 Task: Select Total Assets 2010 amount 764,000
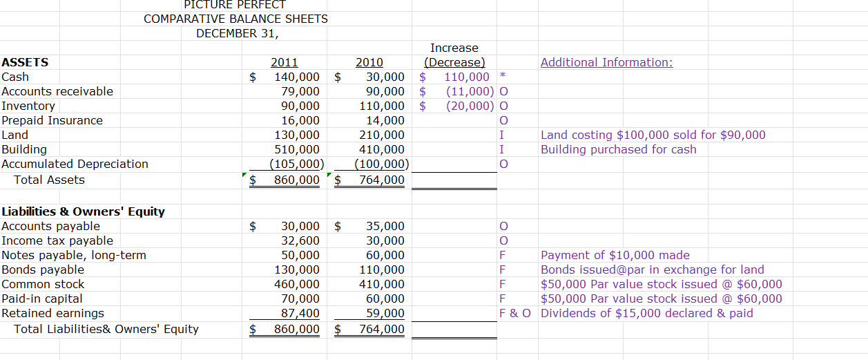382,180
